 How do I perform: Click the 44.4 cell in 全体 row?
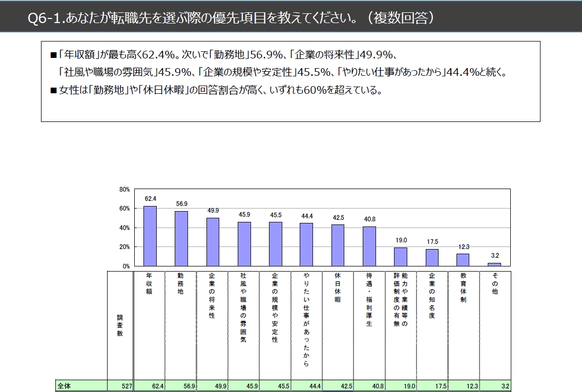pyautogui.click(x=306, y=386)
